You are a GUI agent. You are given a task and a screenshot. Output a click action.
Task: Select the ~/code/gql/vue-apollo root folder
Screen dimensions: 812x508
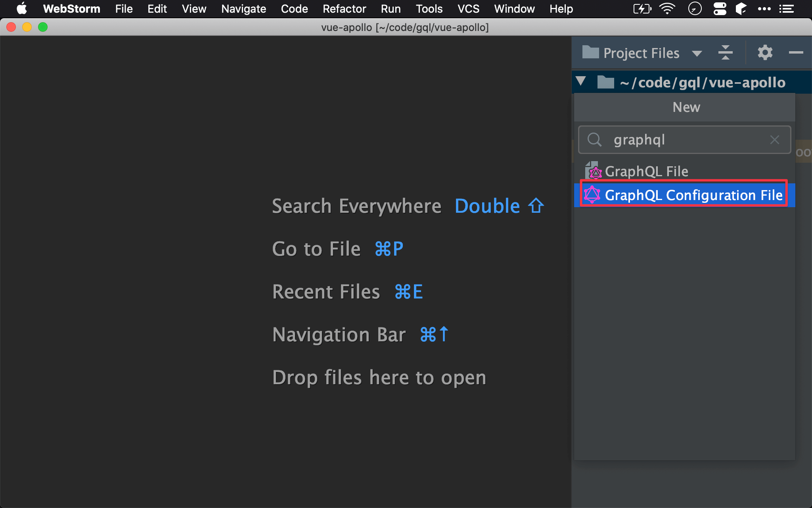[691, 82]
